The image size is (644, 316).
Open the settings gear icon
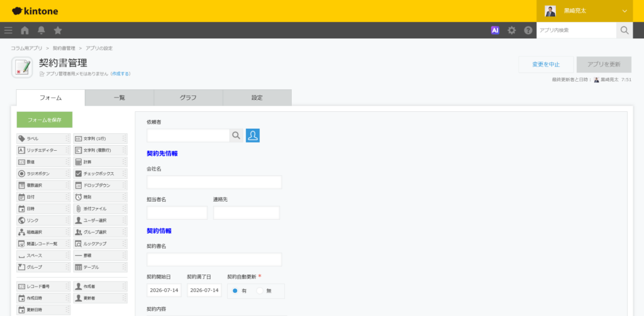click(511, 30)
